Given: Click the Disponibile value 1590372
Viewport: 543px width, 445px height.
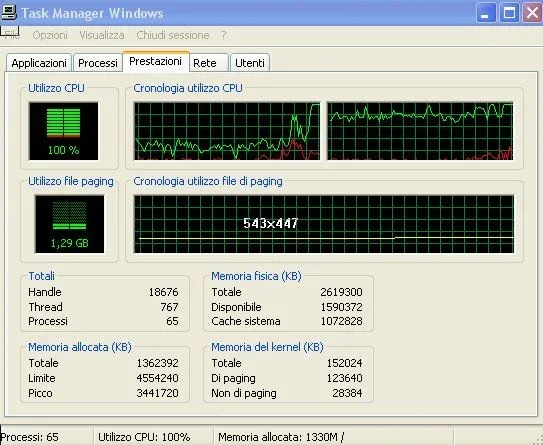Looking at the screenshot, I should [341, 307].
